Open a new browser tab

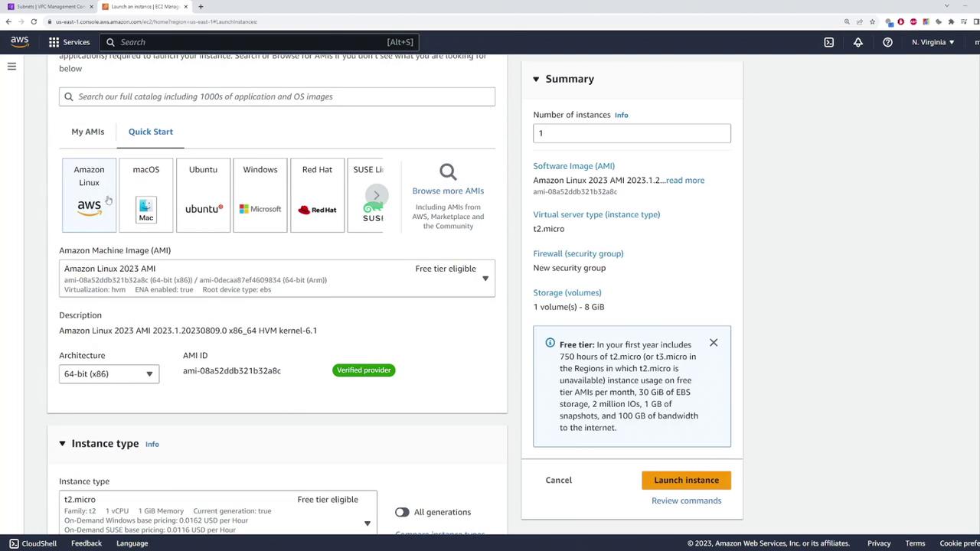click(x=201, y=7)
